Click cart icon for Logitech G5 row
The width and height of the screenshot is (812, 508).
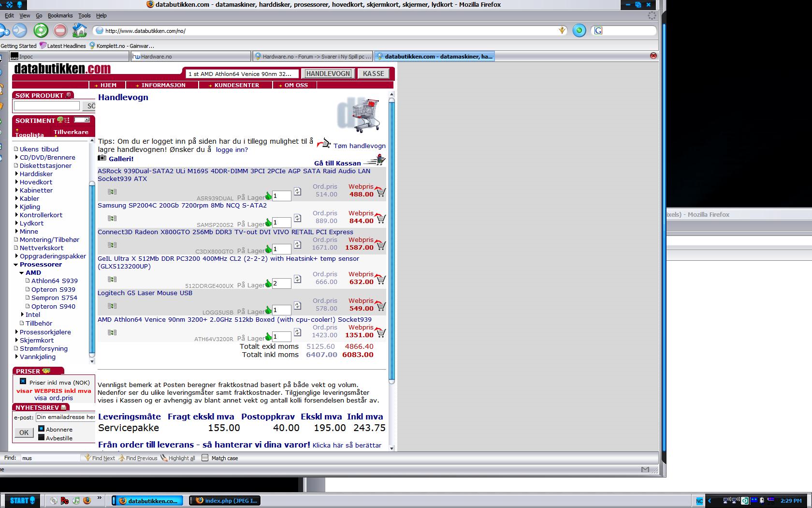coord(380,306)
